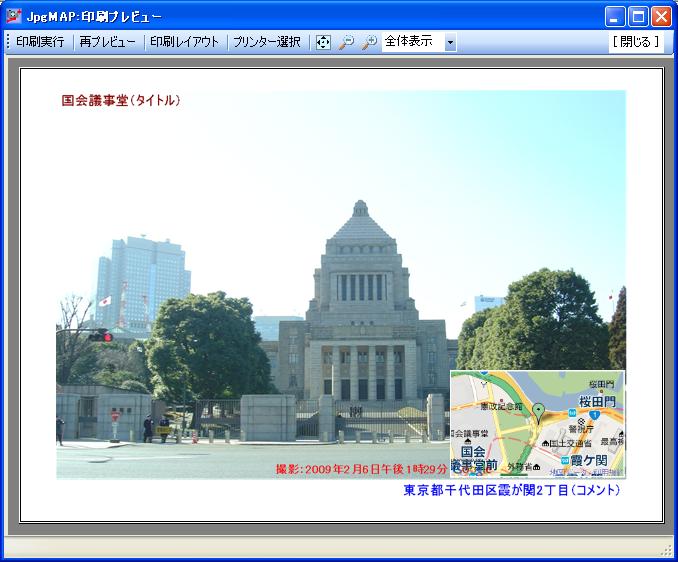Click the blue address comment text
This screenshot has height=562, width=678.
pos(511,490)
